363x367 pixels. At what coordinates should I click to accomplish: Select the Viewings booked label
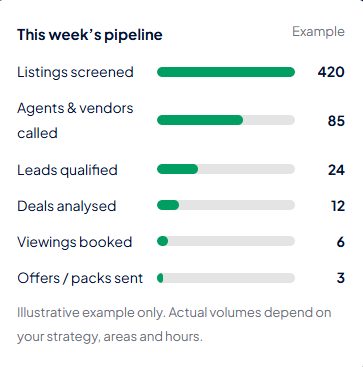coord(75,242)
